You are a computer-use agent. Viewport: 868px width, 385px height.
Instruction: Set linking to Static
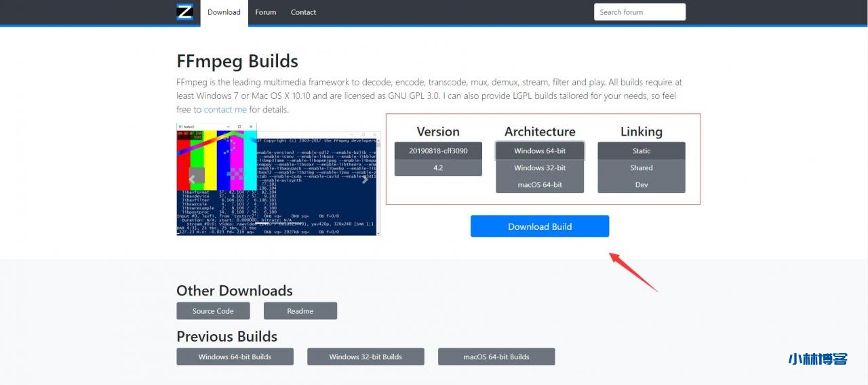pyautogui.click(x=642, y=150)
